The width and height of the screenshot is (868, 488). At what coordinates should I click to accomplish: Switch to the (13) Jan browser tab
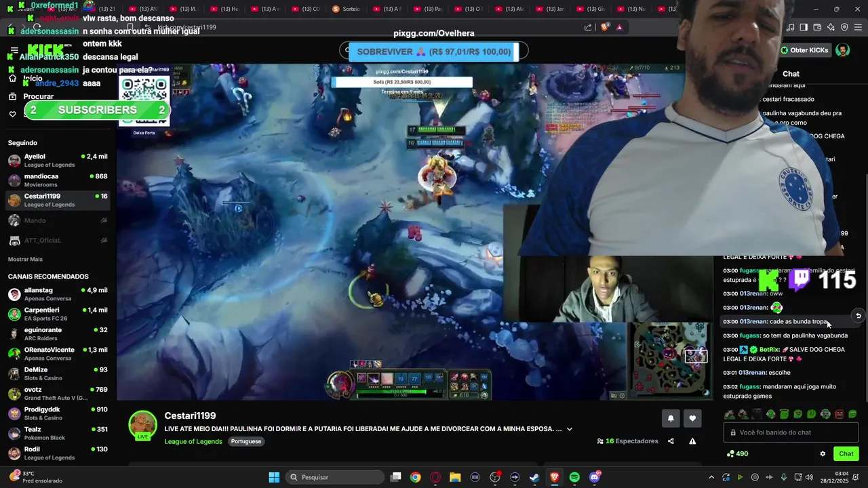551,9
